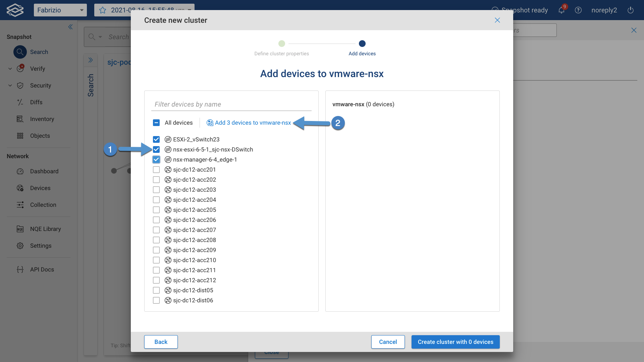Open the Objects panel

(x=40, y=136)
